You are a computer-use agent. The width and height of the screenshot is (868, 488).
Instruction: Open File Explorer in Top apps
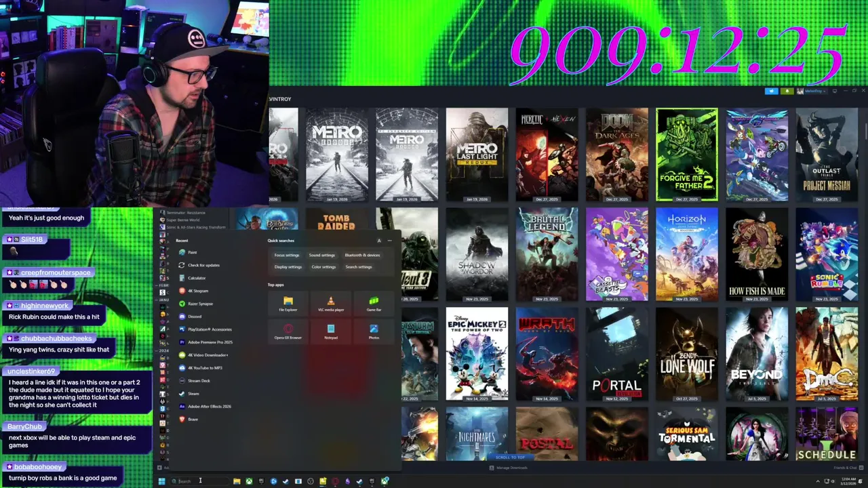[288, 304]
